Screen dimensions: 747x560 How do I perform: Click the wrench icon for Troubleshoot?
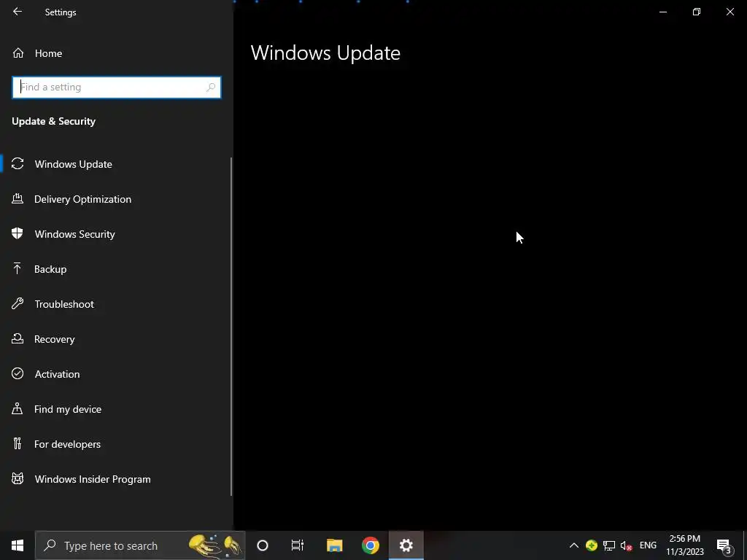point(18,303)
